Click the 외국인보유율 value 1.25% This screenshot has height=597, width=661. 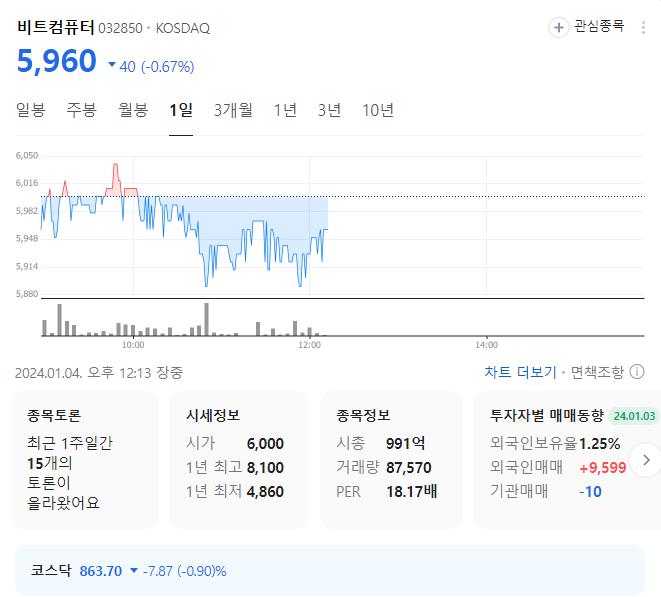[599, 444]
